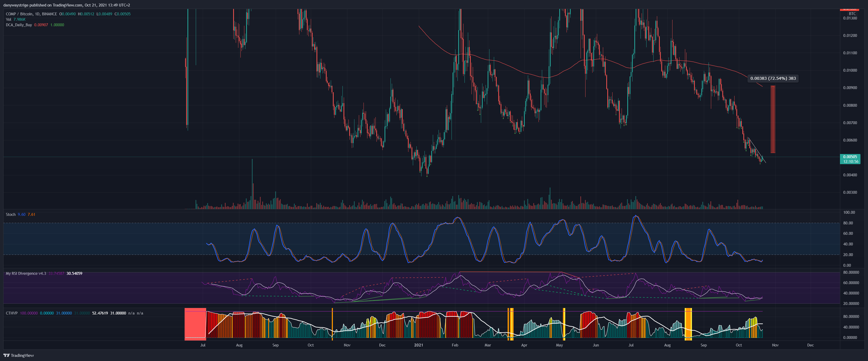Click the Nov label near right end of time axis

[775, 345]
